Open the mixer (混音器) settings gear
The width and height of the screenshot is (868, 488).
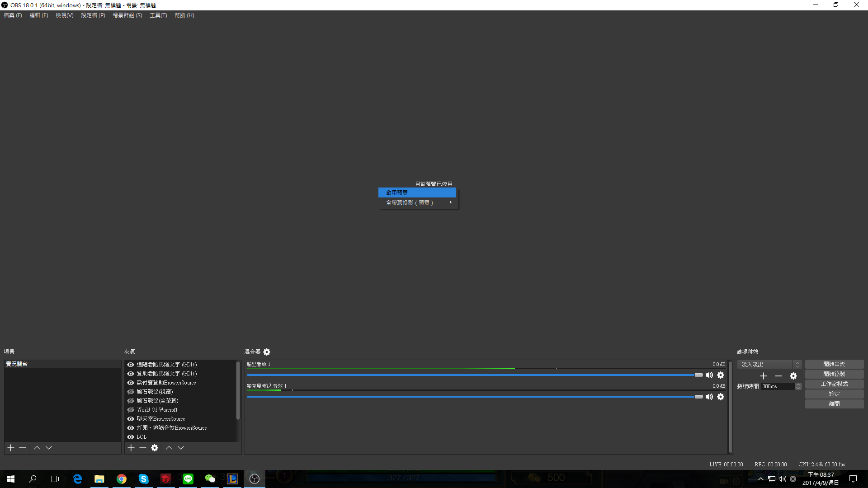click(x=267, y=352)
